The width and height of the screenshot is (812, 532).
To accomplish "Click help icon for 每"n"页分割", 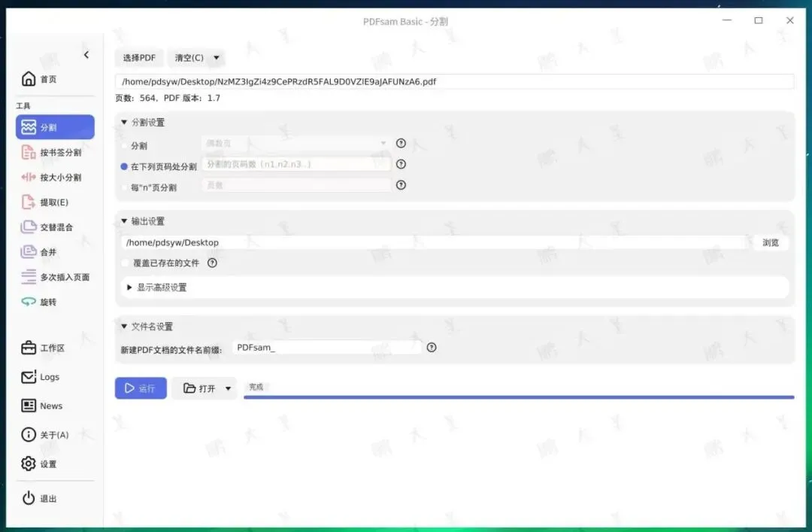I will coord(401,184).
